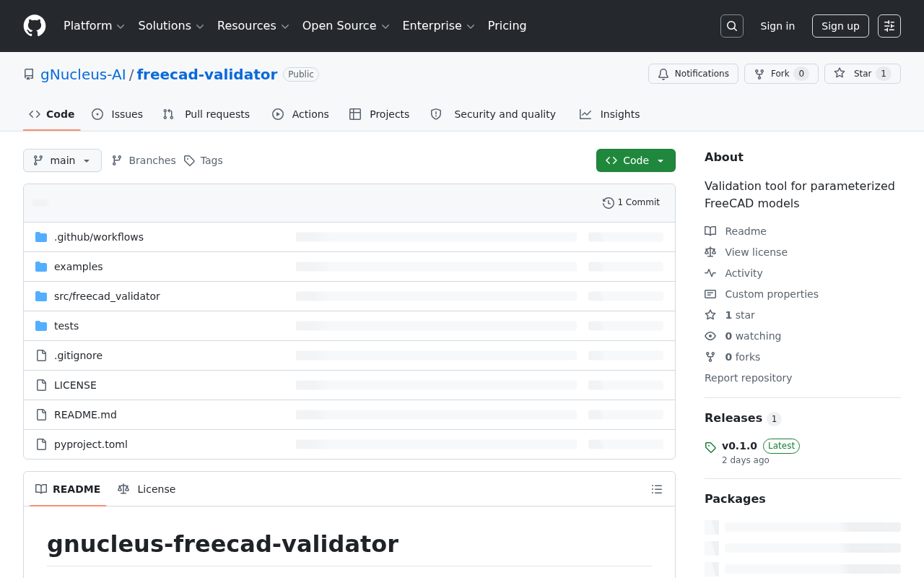This screenshot has width=924, height=578.
Task: Switch to the Issues tab
Action: click(x=118, y=114)
